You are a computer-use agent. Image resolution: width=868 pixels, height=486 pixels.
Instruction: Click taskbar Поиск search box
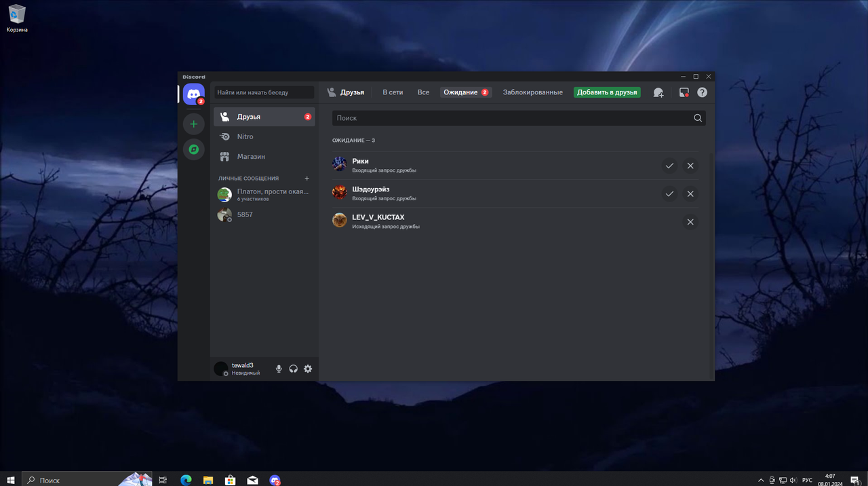click(87, 480)
